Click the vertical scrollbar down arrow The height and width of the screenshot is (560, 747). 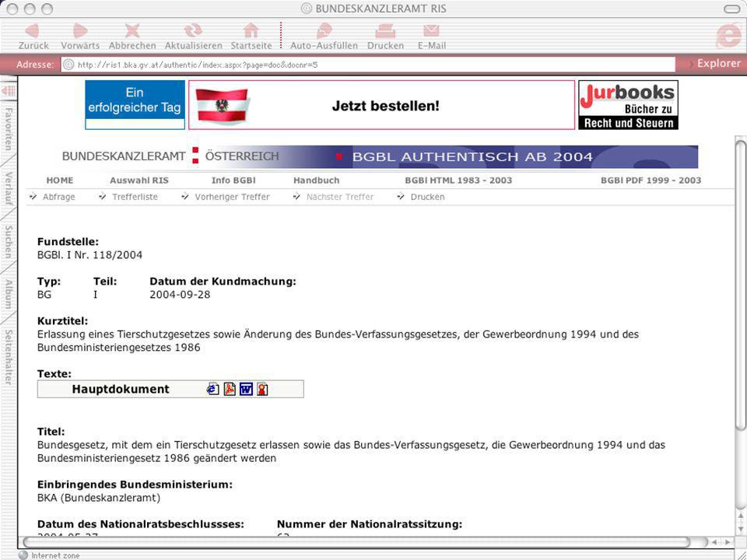click(740, 529)
